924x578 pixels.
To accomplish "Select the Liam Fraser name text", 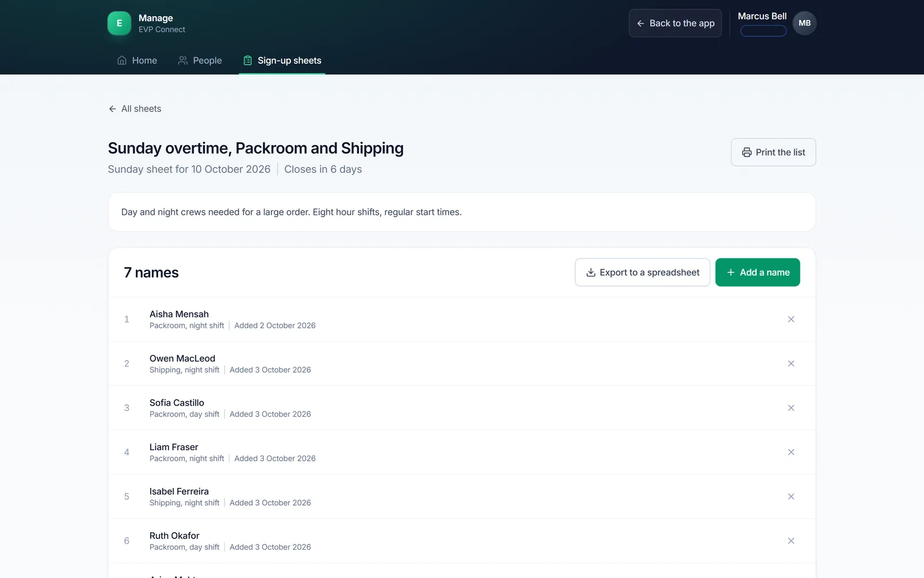I will click(x=174, y=447).
